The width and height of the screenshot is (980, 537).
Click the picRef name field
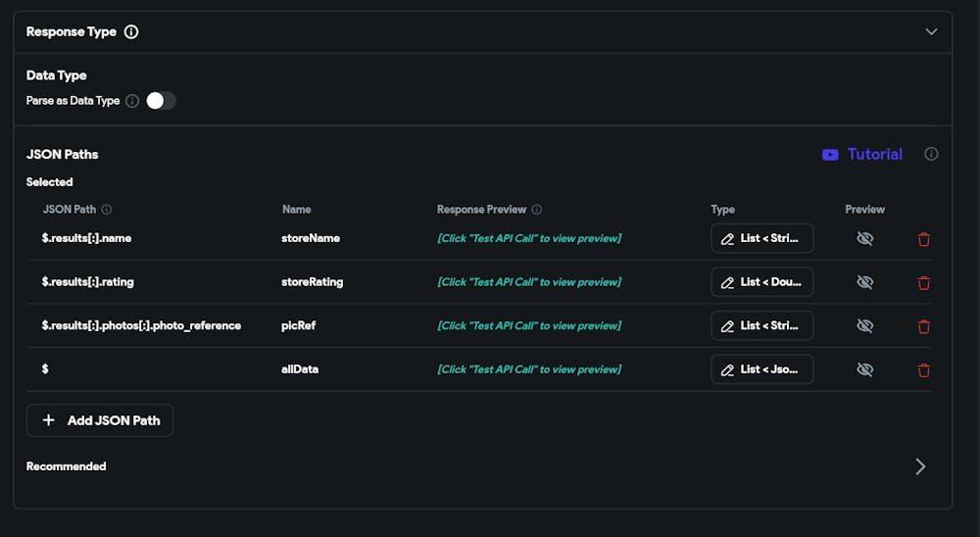[x=299, y=325]
